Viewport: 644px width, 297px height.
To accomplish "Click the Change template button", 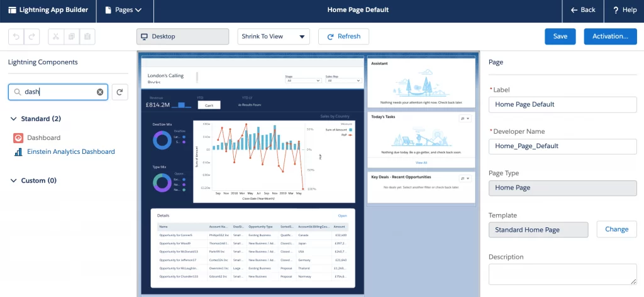I will 616,229.
